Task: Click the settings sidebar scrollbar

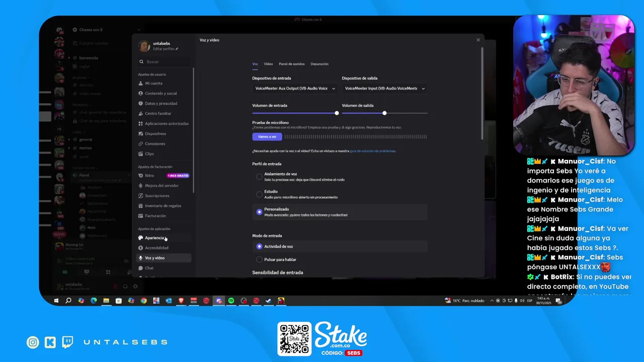Action: 193,130
